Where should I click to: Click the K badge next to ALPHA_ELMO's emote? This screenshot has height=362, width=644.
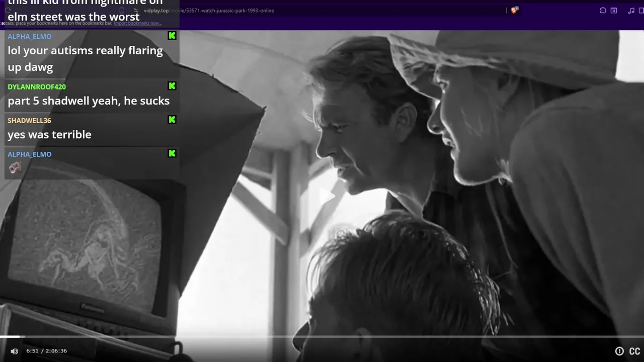pos(172,153)
